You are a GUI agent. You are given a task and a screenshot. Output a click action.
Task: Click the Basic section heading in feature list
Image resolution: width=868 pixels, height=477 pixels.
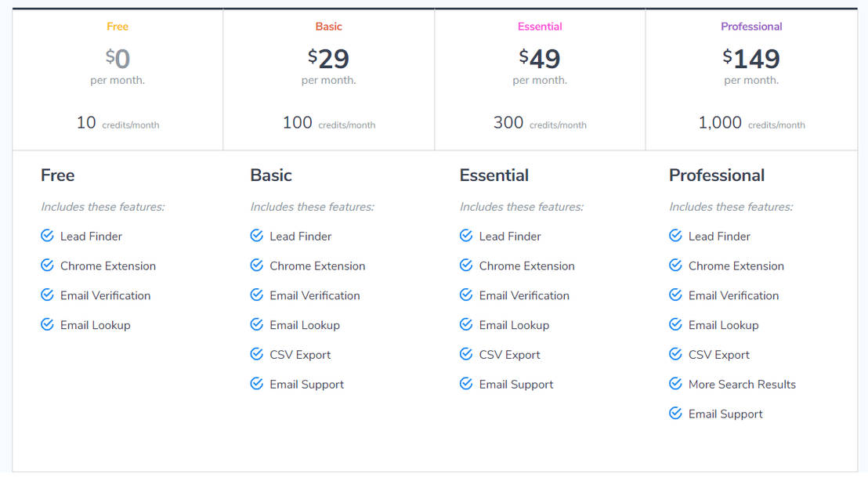271,175
